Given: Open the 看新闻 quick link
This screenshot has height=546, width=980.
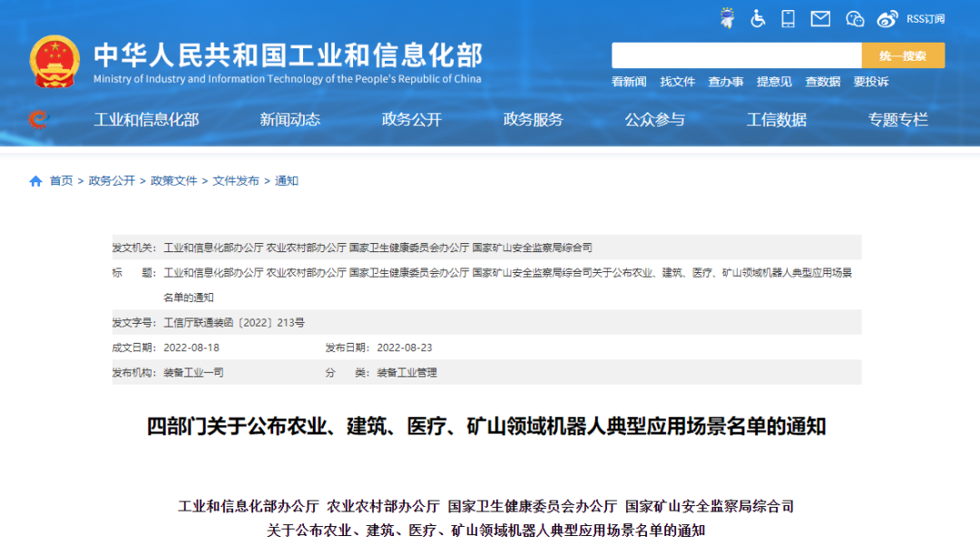Looking at the screenshot, I should (629, 82).
